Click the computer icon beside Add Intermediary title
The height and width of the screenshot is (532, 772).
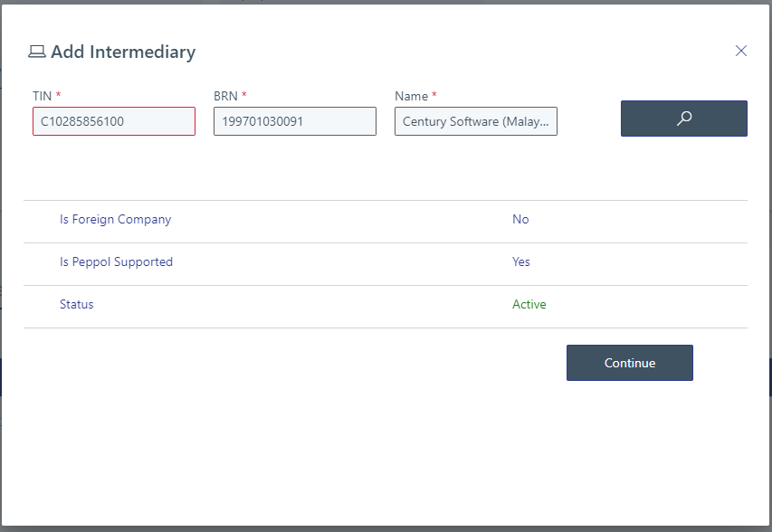37,52
